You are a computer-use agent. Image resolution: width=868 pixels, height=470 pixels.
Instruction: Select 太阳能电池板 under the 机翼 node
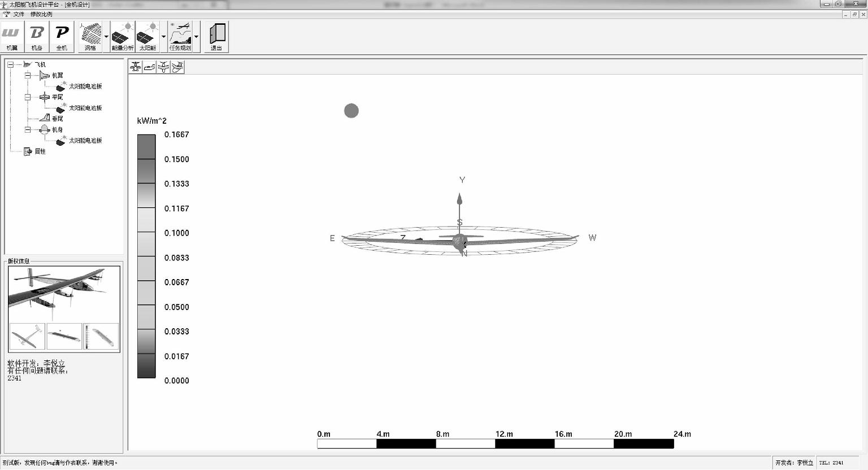(x=85, y=86)
